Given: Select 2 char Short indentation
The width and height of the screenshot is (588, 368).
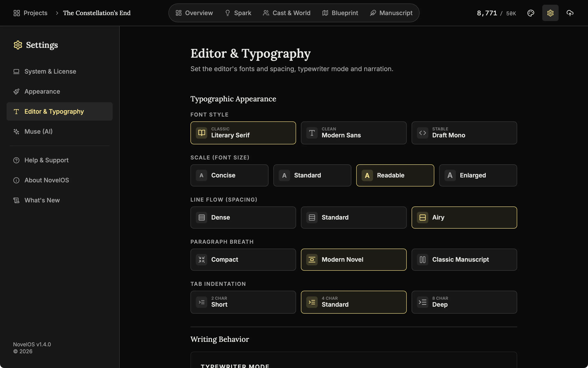Looking at the screenshot, I should 243,302.
